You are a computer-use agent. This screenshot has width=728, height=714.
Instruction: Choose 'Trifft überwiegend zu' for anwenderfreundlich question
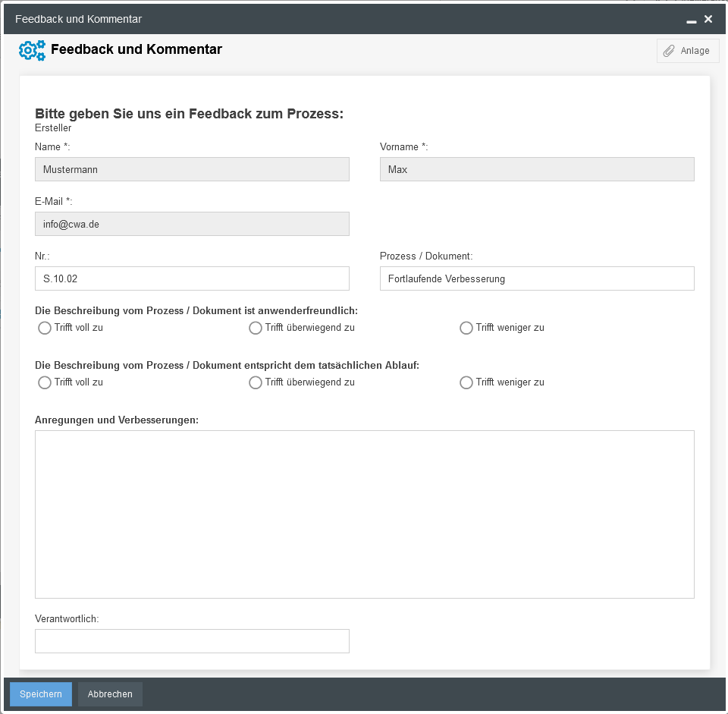[x=256, y=329]
